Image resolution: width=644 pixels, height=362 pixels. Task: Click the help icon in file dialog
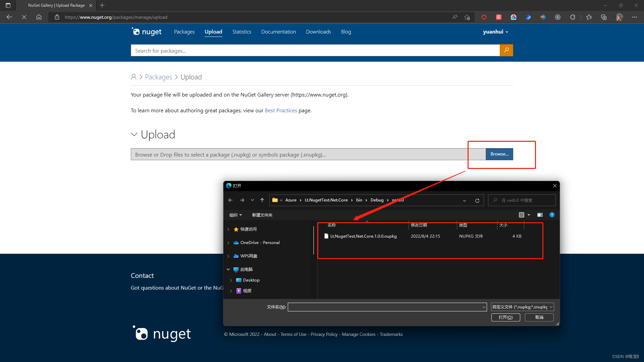[552, 215]
